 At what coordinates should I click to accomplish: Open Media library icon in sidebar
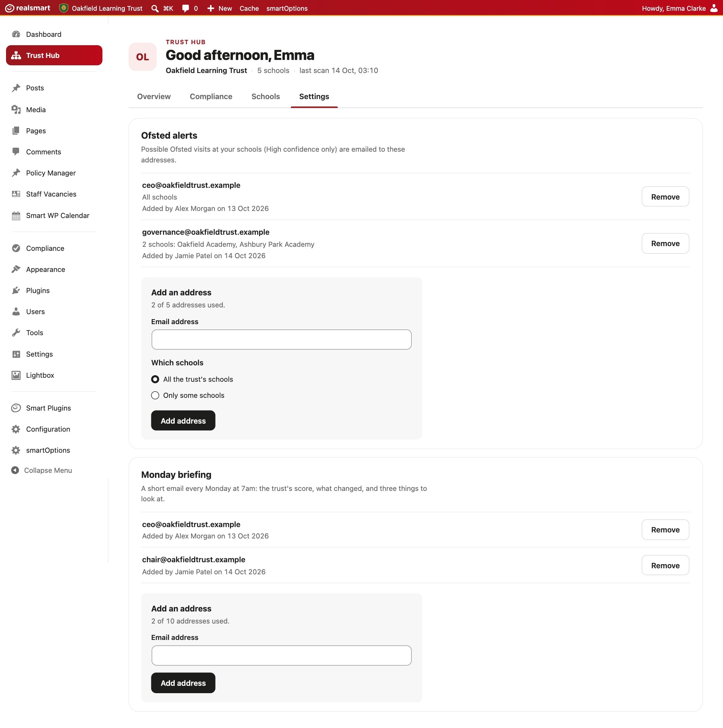(x=16, y=110)
